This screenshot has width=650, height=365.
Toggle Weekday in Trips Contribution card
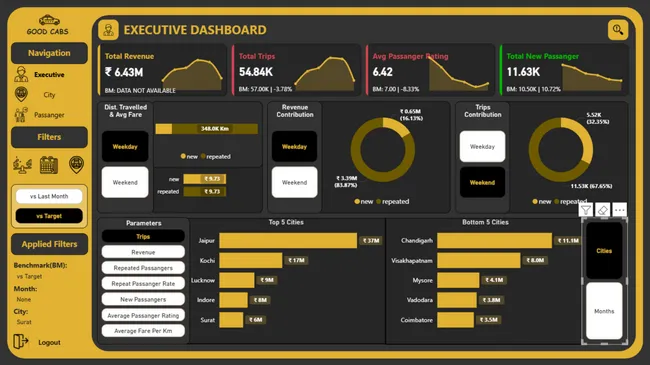coord(483,146)
